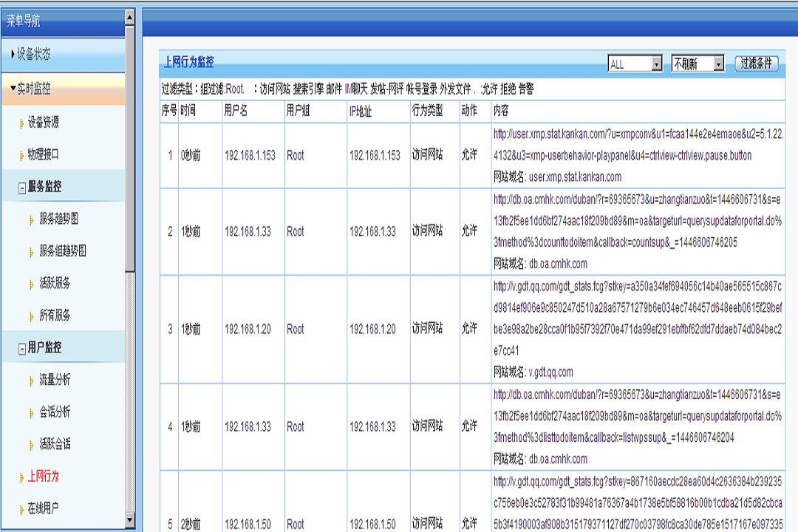Collapse the 用户监控 tree node
This screenshot has height=532, width=798.
pyautogui.click(x=22, y=349)
